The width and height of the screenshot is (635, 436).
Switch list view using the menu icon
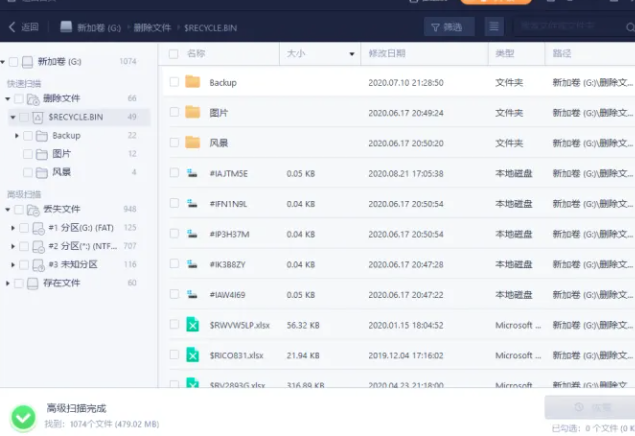pyautogui.click(x=494, y=27)
